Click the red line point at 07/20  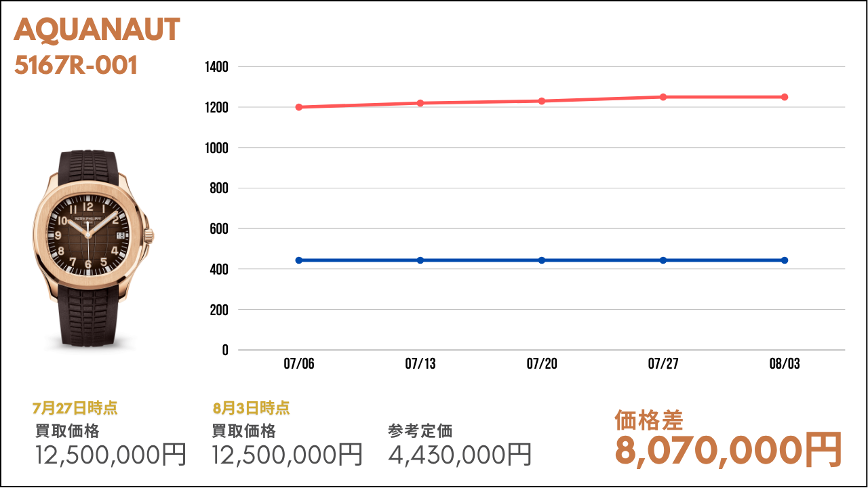542,101
